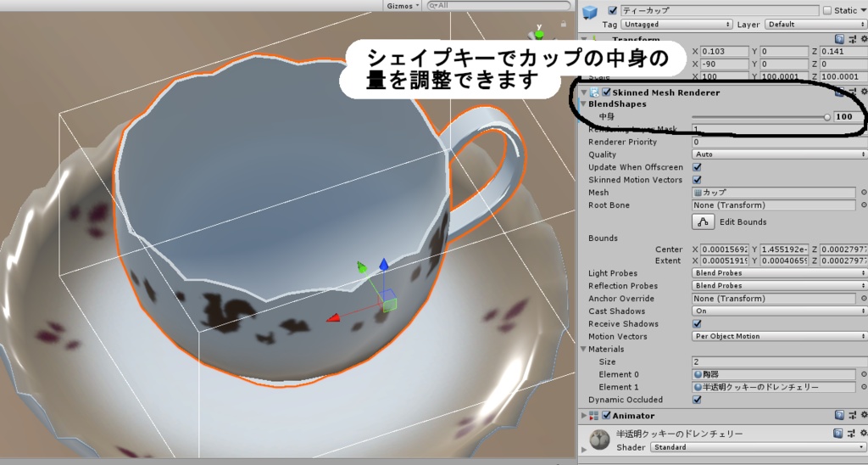Open the Static flags dropdown arrow
This screenshot has width=868, height=465.
(864, 10)
